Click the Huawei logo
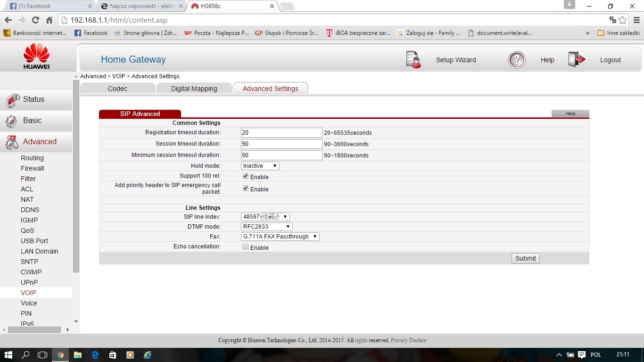644x362 pixels. click(37, 56)
